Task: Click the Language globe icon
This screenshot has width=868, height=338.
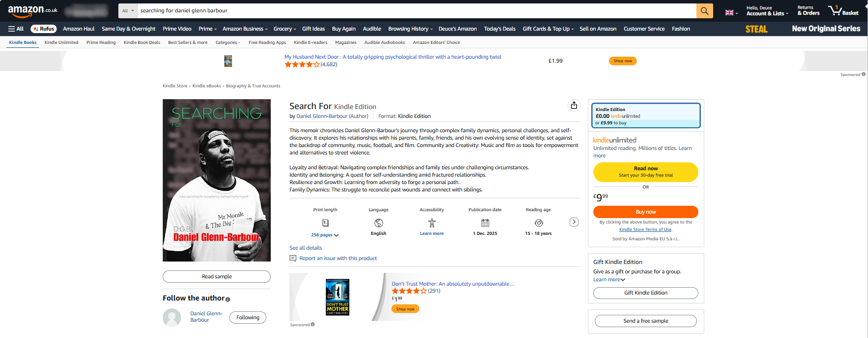Action: coord(379,223)
